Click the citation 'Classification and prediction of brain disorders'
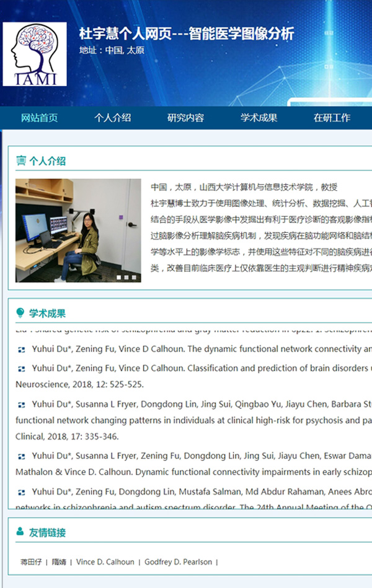The height and width of the screenshot is (588, 372). point(277,368)
